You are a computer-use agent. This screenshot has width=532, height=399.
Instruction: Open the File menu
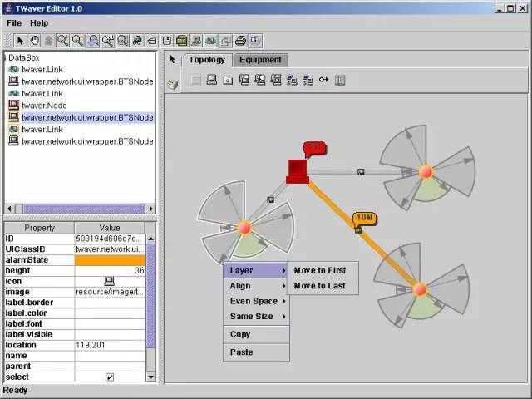pos(14,23)
